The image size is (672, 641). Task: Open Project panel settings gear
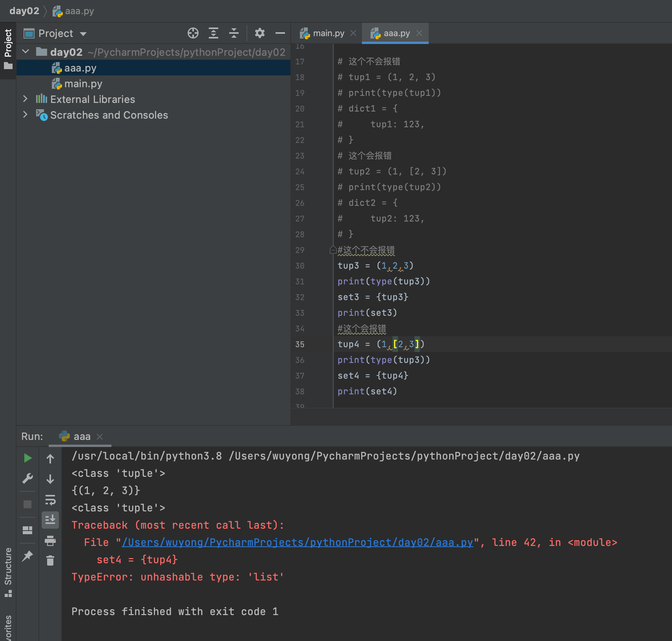point(259,33)
